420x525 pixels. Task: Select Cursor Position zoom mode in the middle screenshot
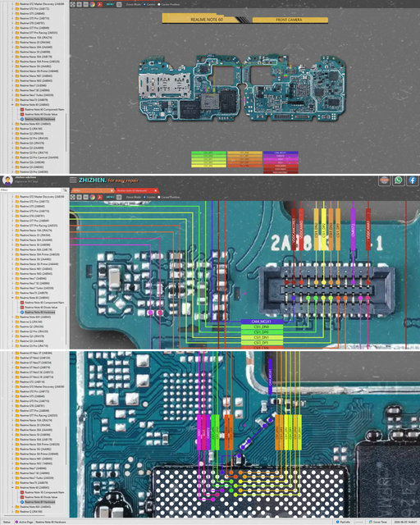coord(159,197)
